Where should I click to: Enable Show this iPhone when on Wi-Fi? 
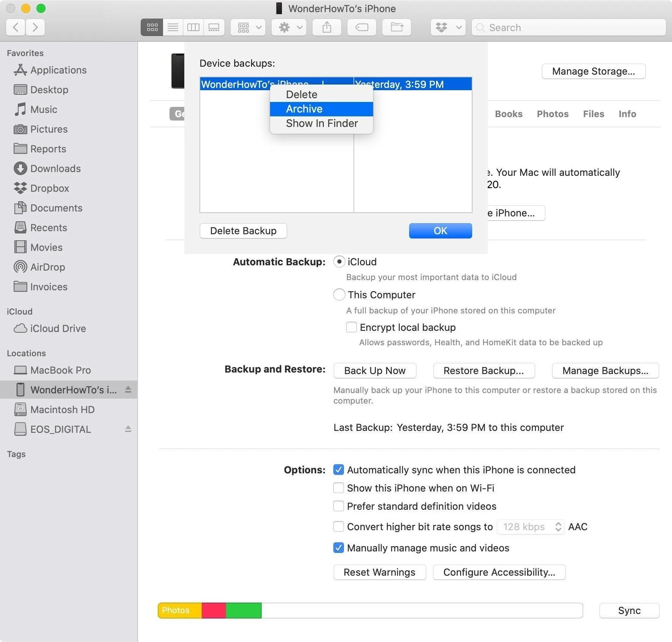tap(339, 488)
